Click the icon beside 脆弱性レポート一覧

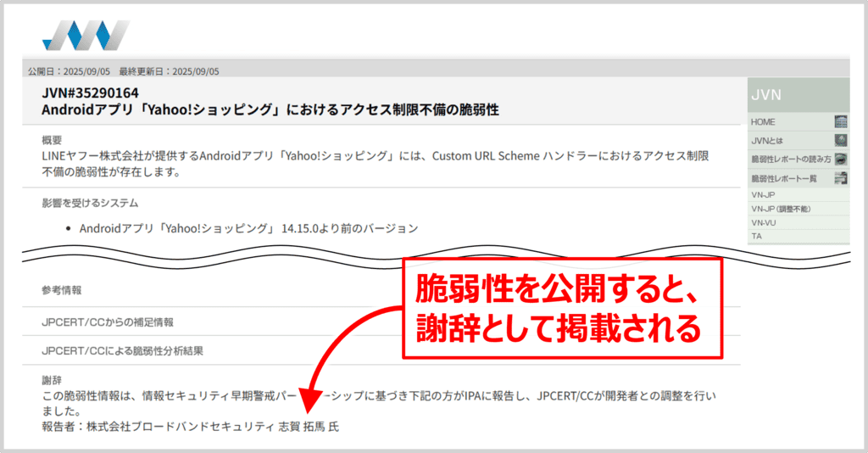[840, 178]
